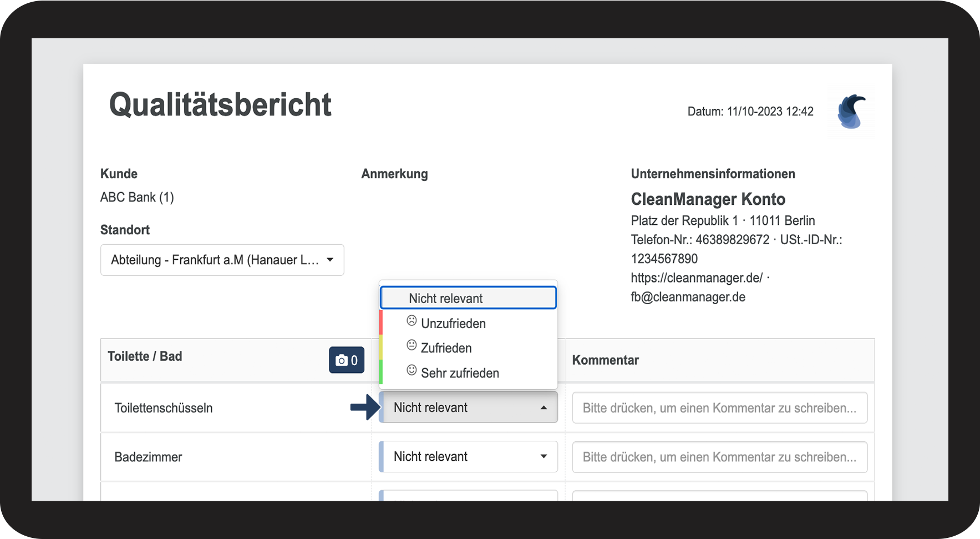This screenshot has height=539, width=980.
Task: Click the 'Toilettenschüsseln' row label
Action: 164,408
